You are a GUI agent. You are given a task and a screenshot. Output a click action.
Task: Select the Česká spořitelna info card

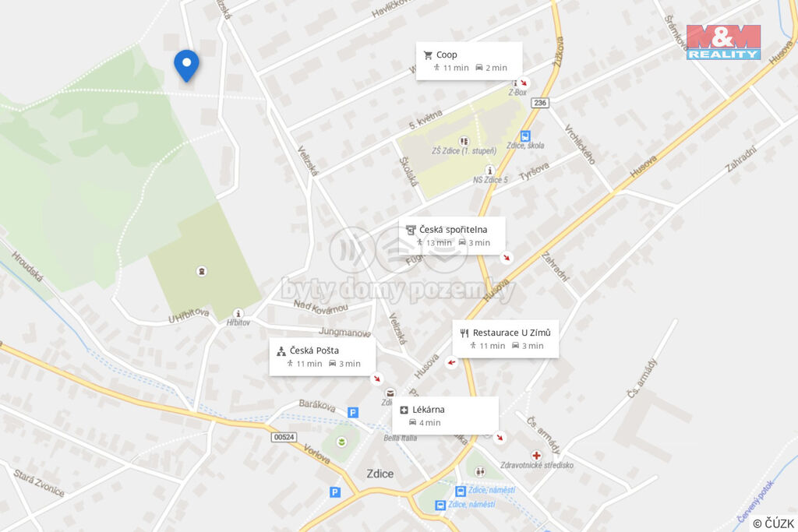coord(452,236)
